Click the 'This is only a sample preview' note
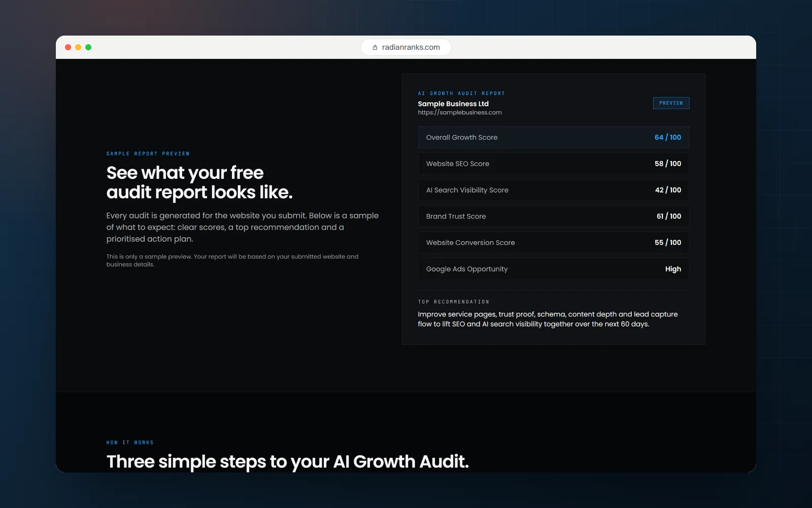 pyautogui.click(x=232, y=261)
